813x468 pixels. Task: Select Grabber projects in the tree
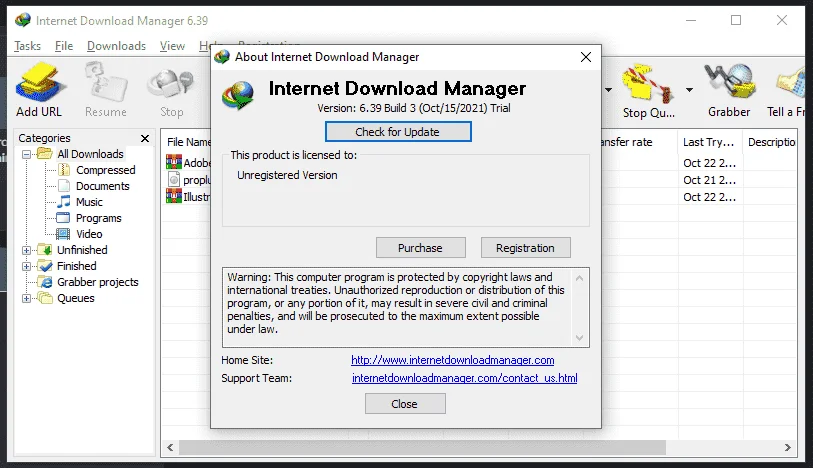click(x=98, y=282)
